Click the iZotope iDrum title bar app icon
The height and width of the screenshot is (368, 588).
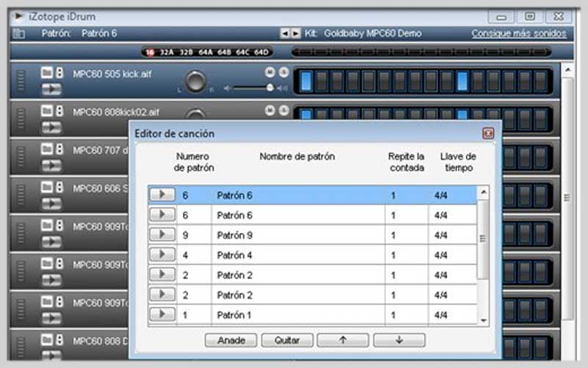[x=18, y=16]
